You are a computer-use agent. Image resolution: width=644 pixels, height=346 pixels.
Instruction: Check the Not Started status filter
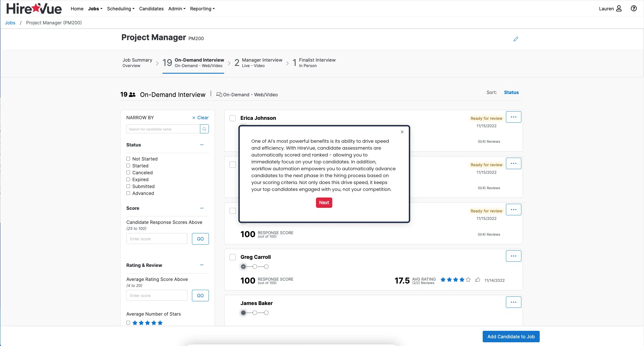128,159
